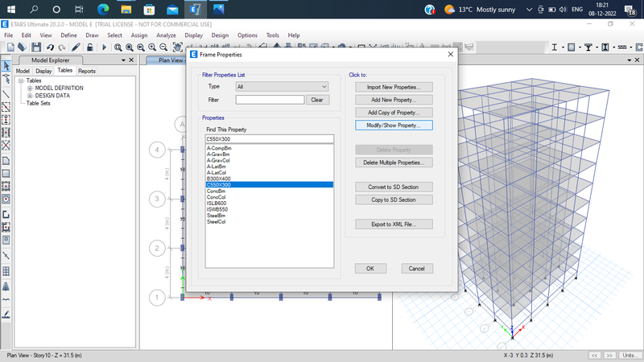Open the Define menu
The width and height of the screenshot is (644, 362).
68,35
